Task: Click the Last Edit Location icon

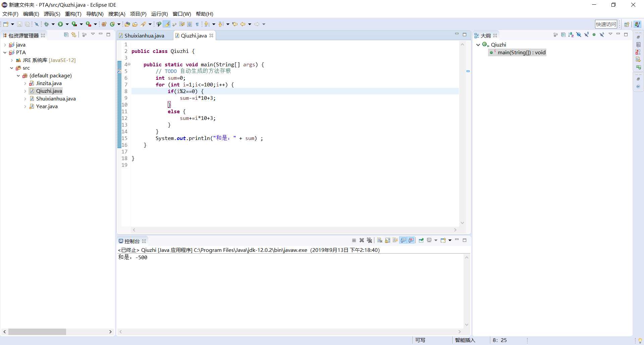Action: [x=235, y=24]
